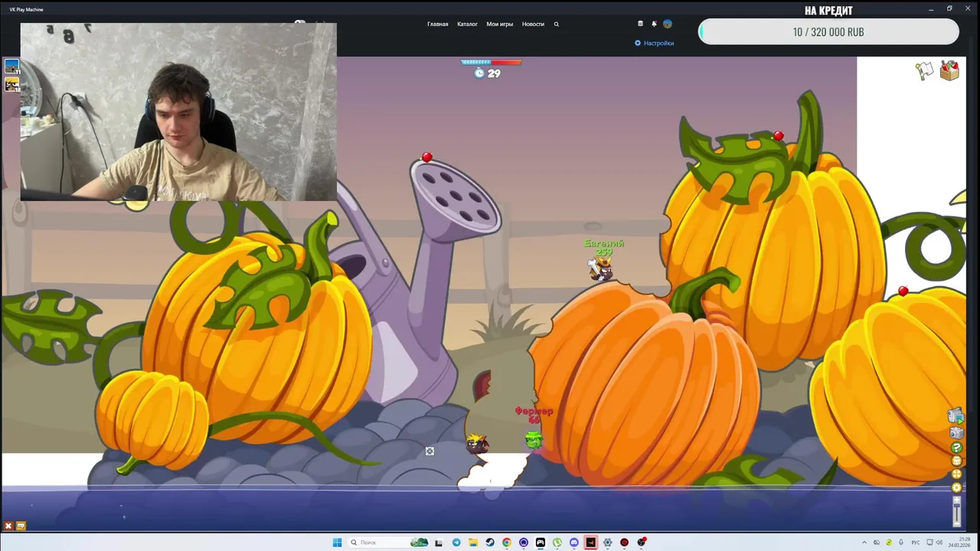The image size is (980, 551).
Task: Adjust the vertical zoom slider
Action: click(x=956, y=511)
